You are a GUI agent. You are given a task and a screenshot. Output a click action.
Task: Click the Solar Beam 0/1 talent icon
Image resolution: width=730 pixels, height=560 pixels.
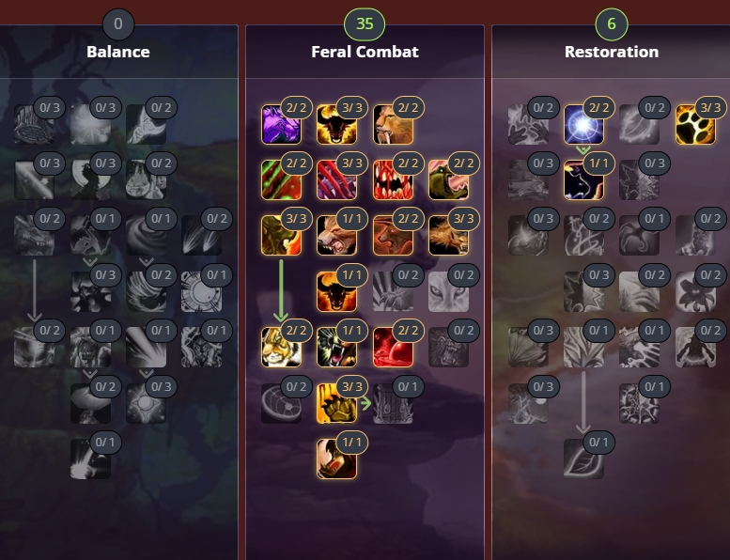(x=202, y=291)
